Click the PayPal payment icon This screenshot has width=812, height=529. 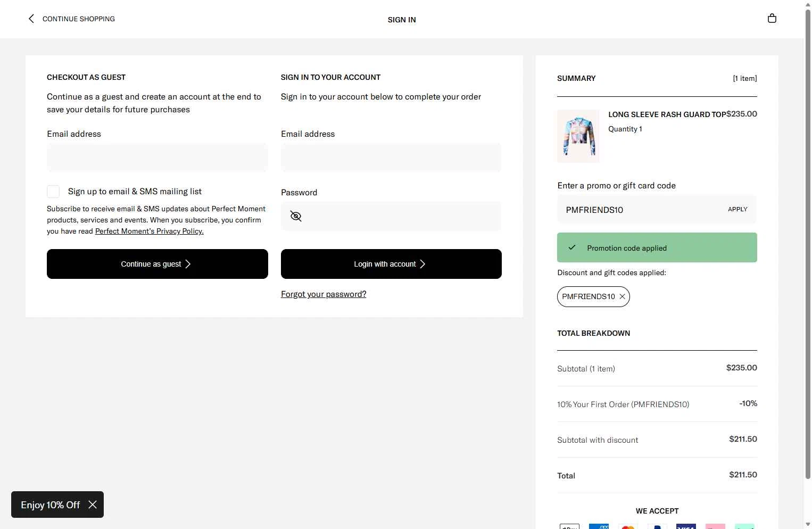657,526
